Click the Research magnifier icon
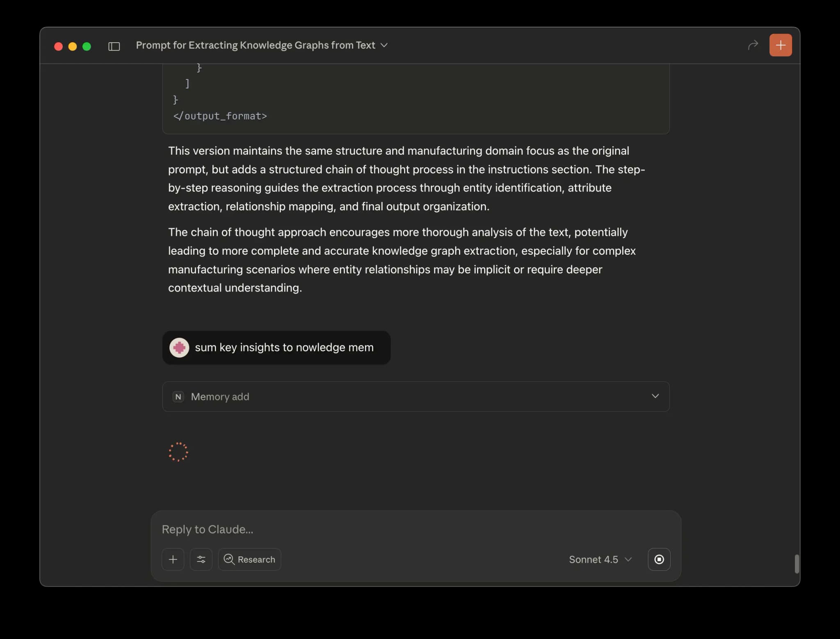 pos(229,559)
